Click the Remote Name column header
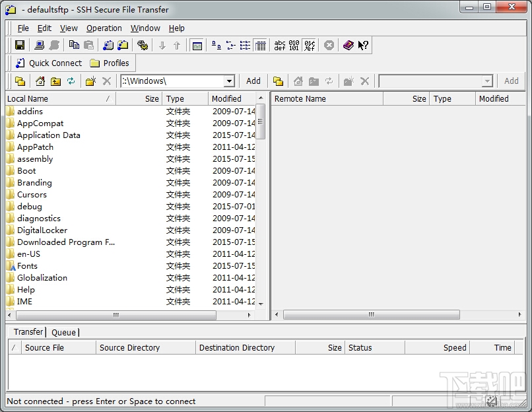The width and height of the screenshot is (532, 412). 327,99
